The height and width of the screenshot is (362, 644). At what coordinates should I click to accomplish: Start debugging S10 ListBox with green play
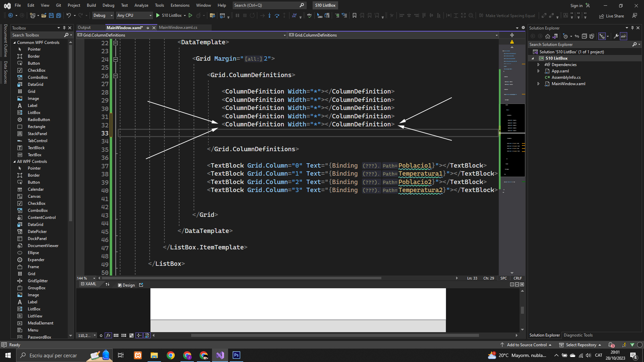(x=158, y=15)
